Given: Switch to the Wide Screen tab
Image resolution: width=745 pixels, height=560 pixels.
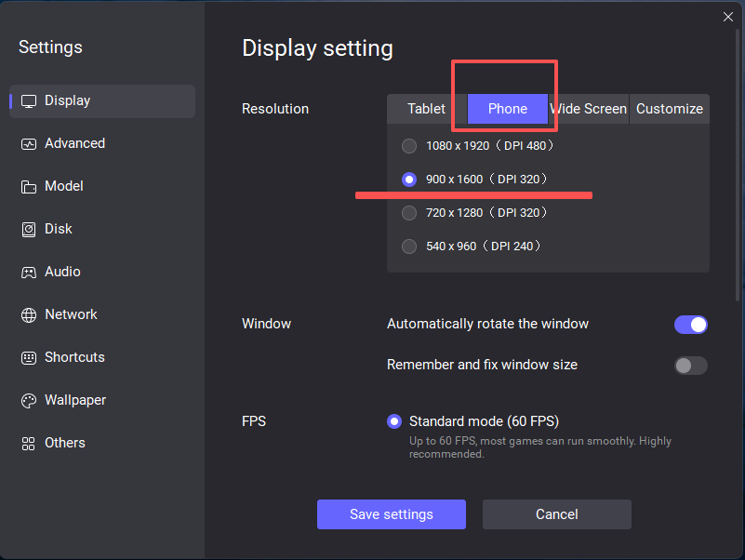Looking at the screenshot, I should 589,109.
